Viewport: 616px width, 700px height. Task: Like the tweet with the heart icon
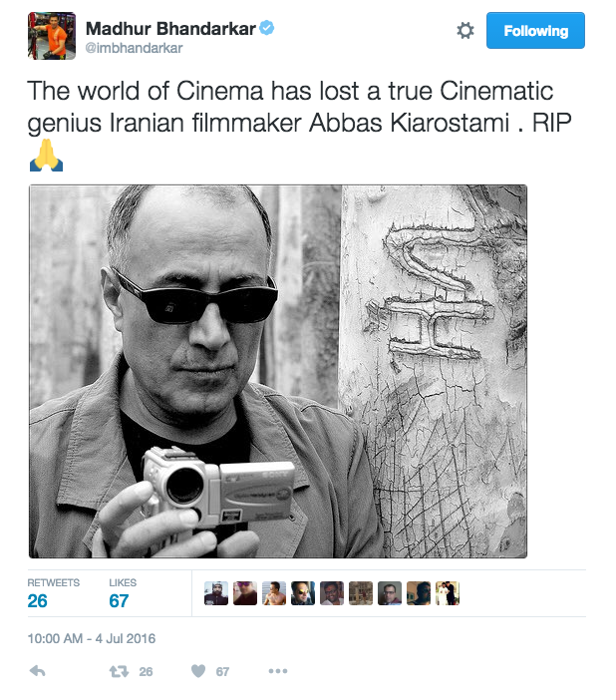[198, 671]
